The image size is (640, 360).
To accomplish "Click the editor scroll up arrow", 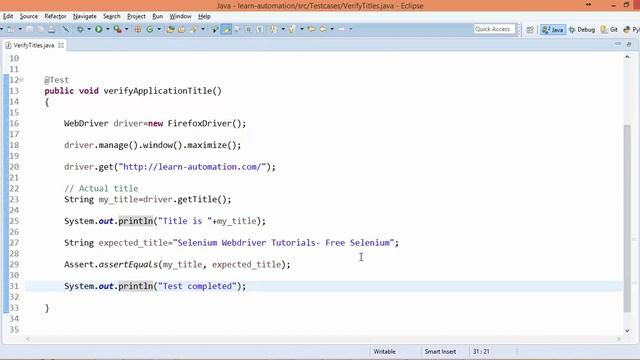I will [627, 58].
